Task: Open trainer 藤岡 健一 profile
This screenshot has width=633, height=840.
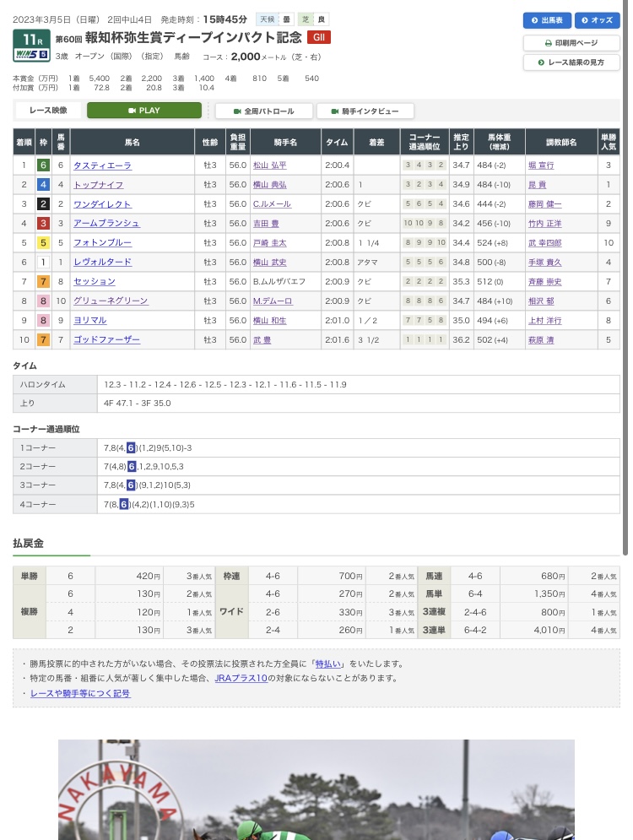Action: pos(544,204)
